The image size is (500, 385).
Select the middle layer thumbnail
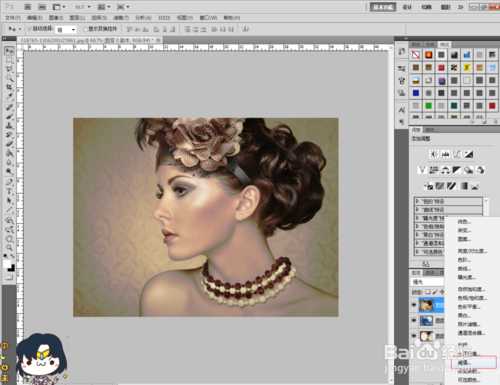tap(426, 321)
